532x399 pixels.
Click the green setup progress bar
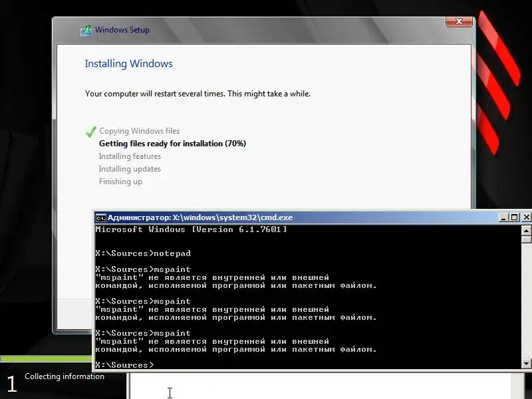(x=46, y=358)
